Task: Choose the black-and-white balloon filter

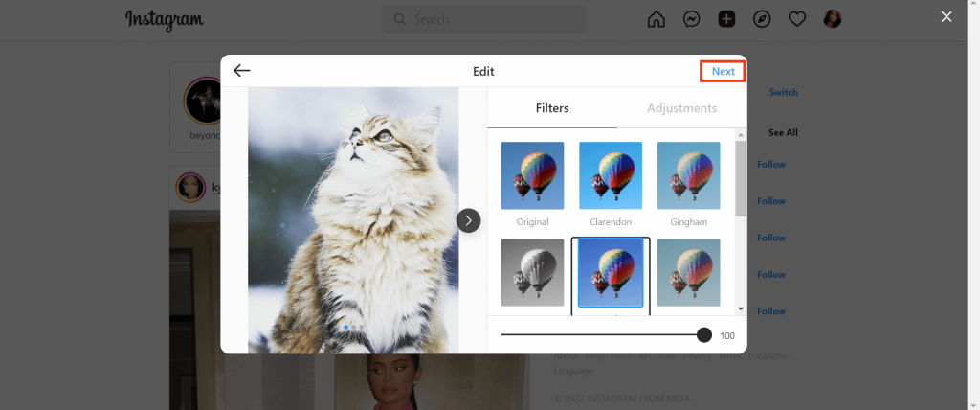Action: [532, 272]
